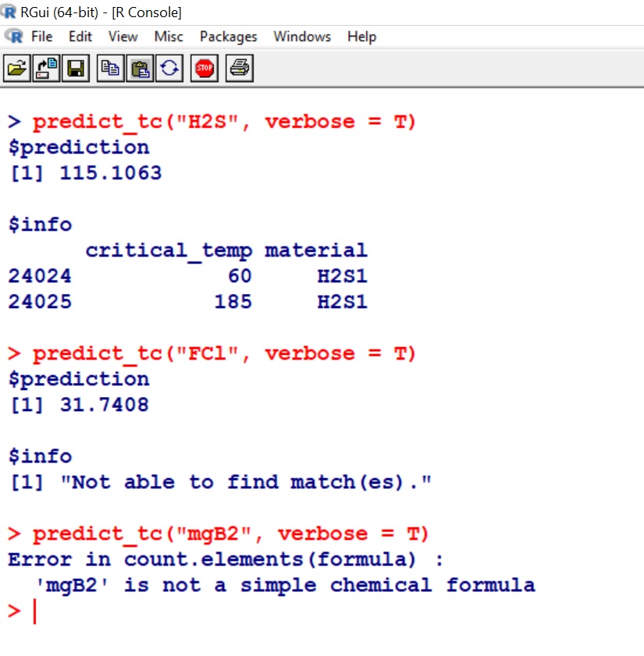Click the Copy toolbar icon

[112, 69]
